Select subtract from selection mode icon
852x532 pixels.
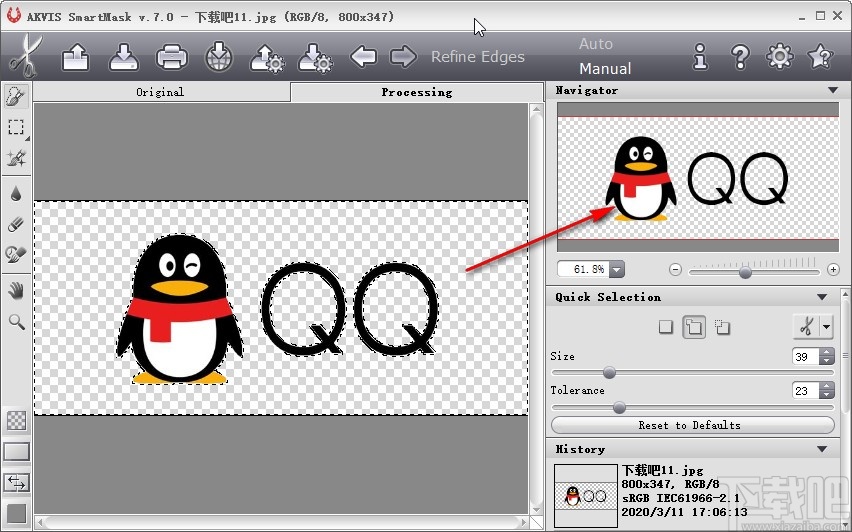tap(722, 327)
